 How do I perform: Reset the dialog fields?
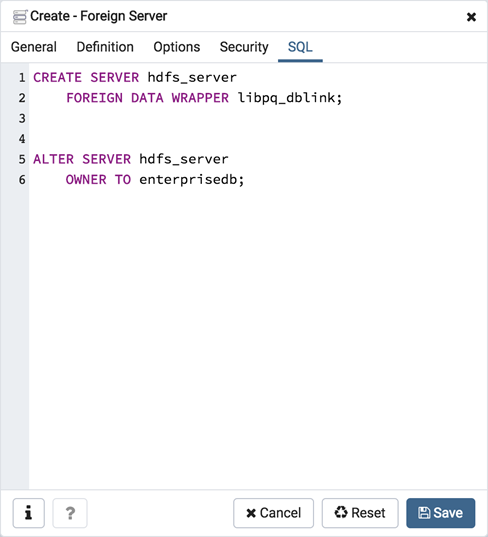[x=360, y=513]
